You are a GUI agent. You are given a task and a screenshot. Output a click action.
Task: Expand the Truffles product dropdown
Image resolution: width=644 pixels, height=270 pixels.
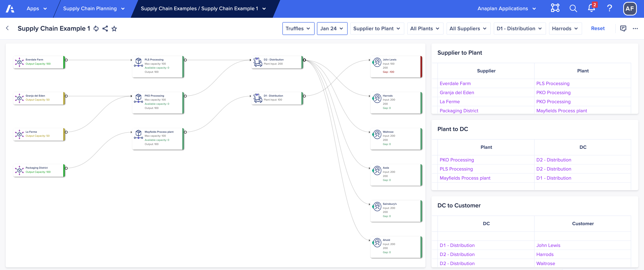(x=298, y=29)
